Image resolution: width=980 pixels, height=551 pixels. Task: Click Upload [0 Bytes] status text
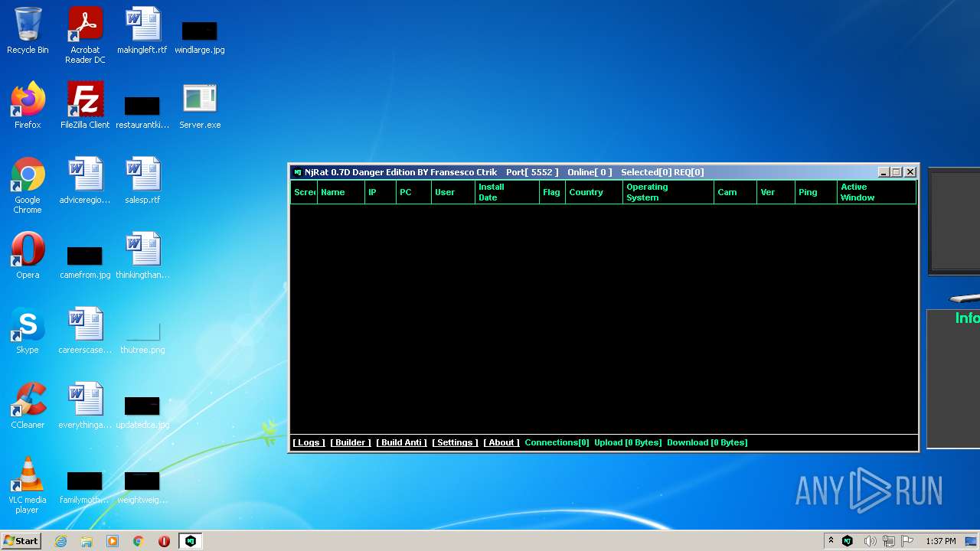pos(628,442)
